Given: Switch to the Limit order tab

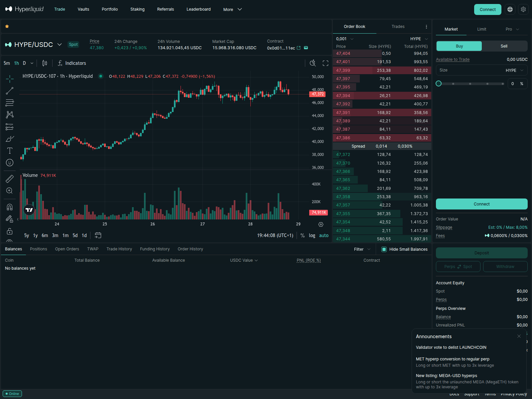Looking at the screenshot, I should 482,29.
